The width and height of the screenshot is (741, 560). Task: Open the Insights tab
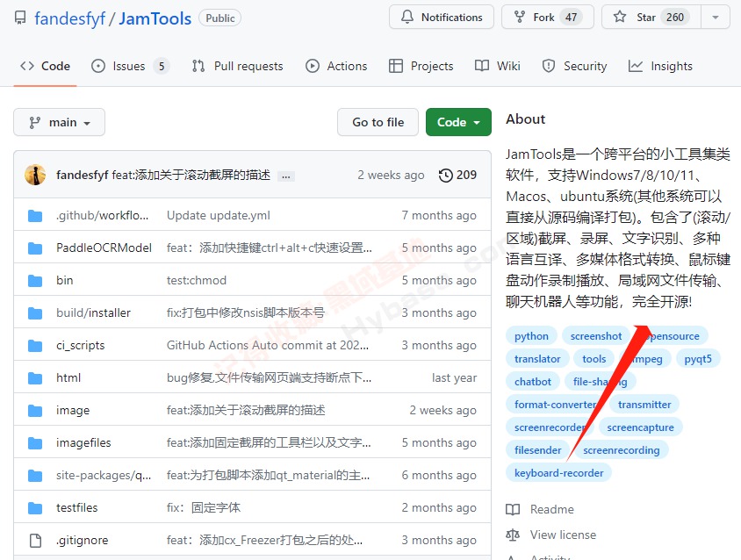coord(660,66)
